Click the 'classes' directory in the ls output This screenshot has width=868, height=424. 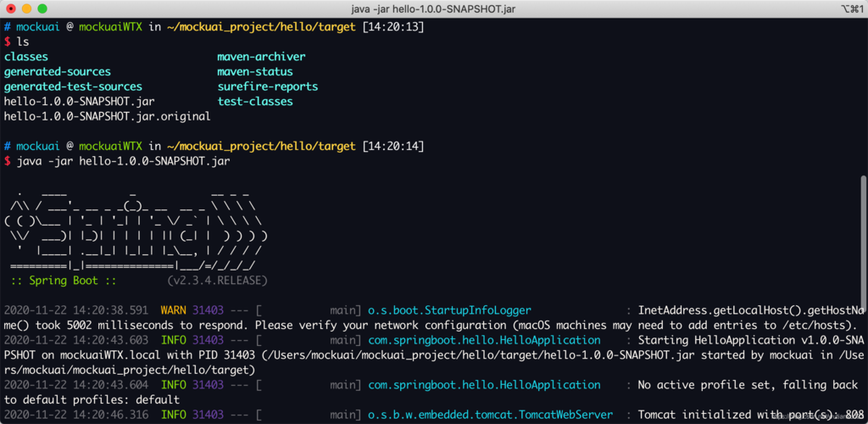[x=26, y=57]
